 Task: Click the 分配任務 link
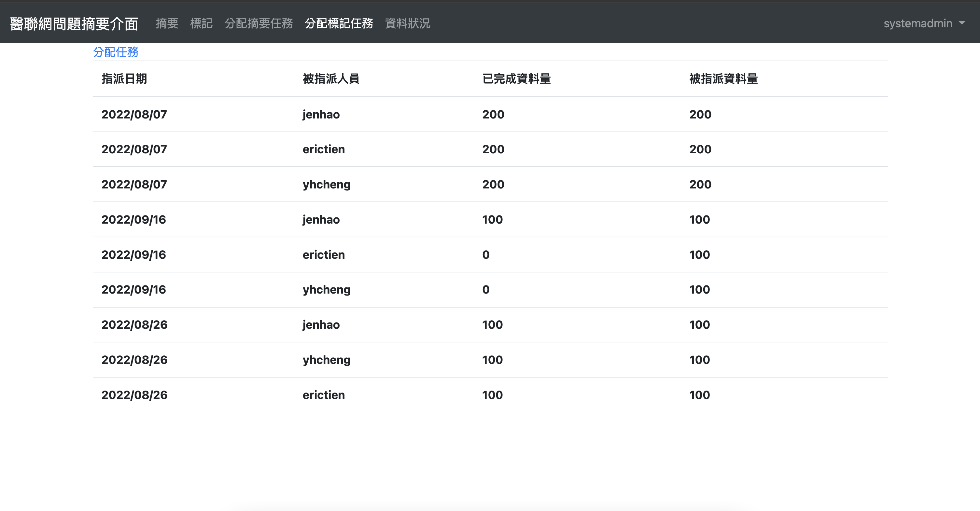[x=115, y=52]
